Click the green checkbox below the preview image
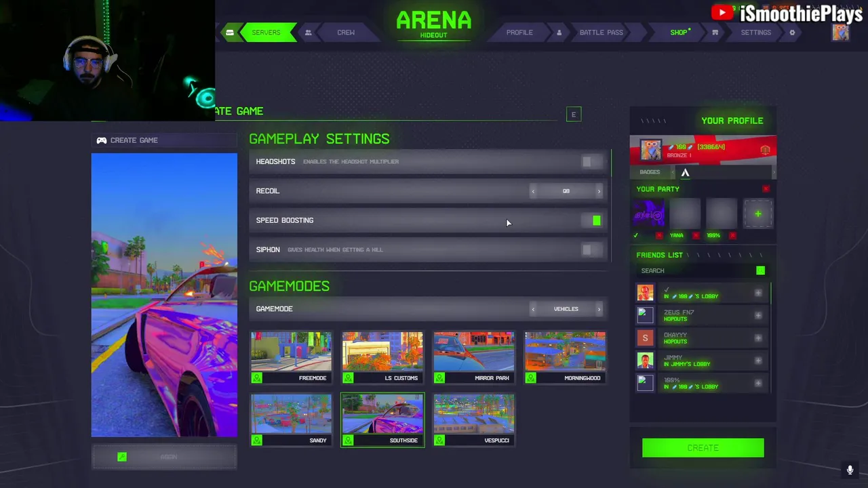This screenshot has width=868, height=488. tap(122, 457)
